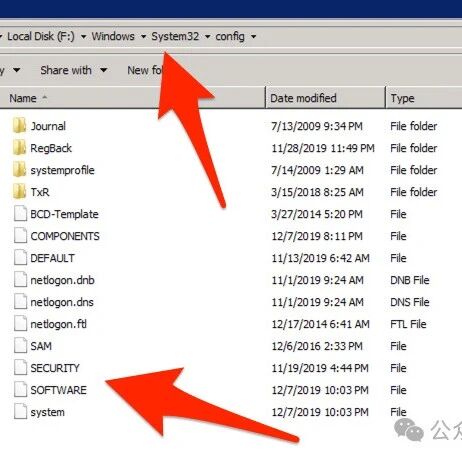Click the system file icon
The image size is (462, 462).
point(20,412)
